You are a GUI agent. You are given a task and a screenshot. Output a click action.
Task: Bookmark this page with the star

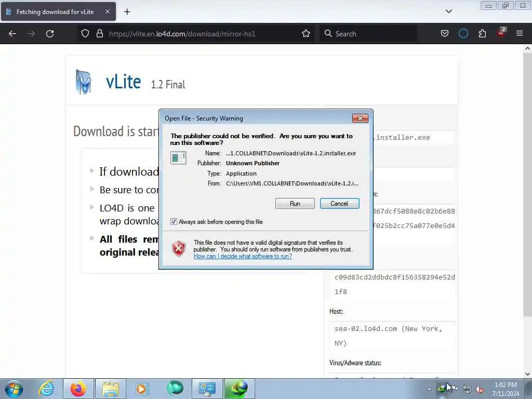tap(306, 34)
